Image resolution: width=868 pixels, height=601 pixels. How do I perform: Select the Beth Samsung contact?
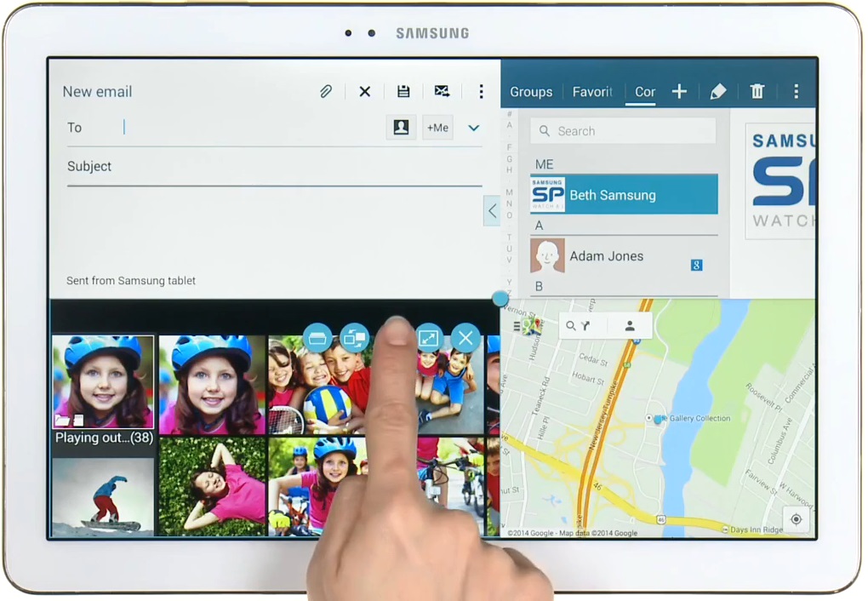[624, 194]
